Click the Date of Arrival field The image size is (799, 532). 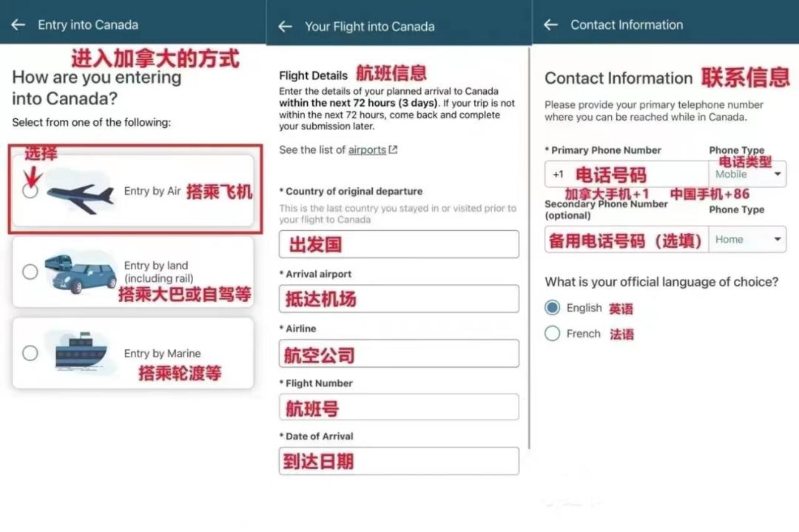pos(399,461)
